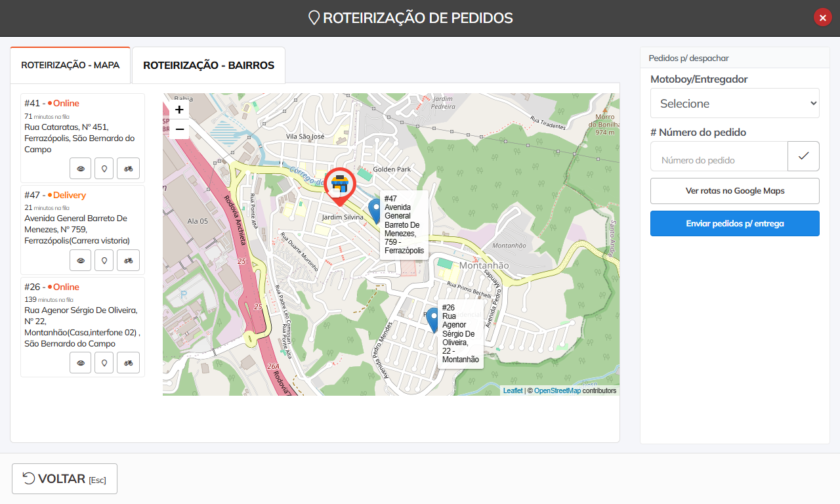
Task: Zoom in on the map
Action: click(x=179, y=110)
